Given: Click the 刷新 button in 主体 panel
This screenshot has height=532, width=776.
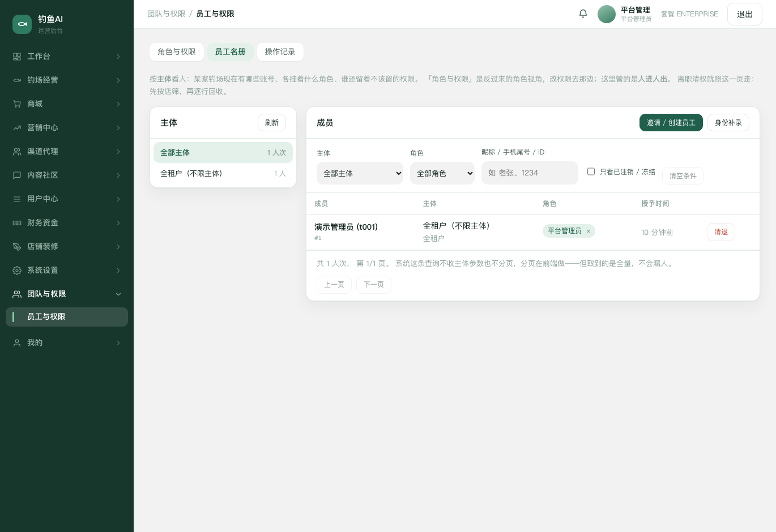Looking at the screenshot, I should coord(272,122).
